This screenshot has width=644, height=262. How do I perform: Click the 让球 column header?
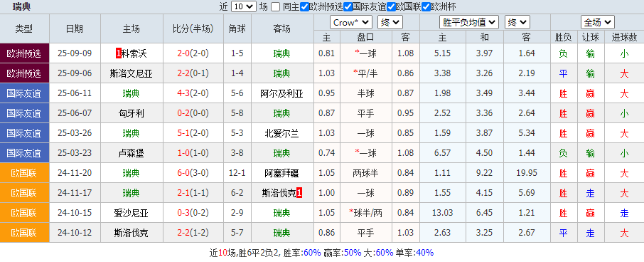point(590,38)
